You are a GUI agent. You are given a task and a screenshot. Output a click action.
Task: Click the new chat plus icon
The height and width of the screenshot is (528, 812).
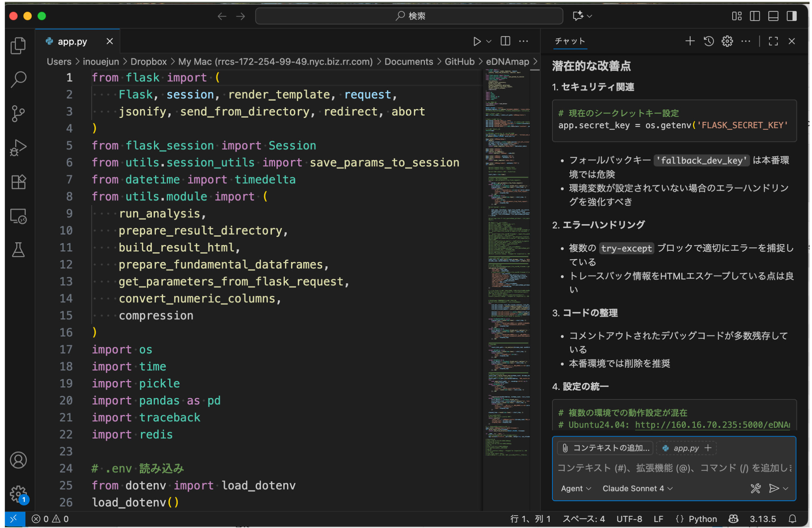click(x=690, y=41)
